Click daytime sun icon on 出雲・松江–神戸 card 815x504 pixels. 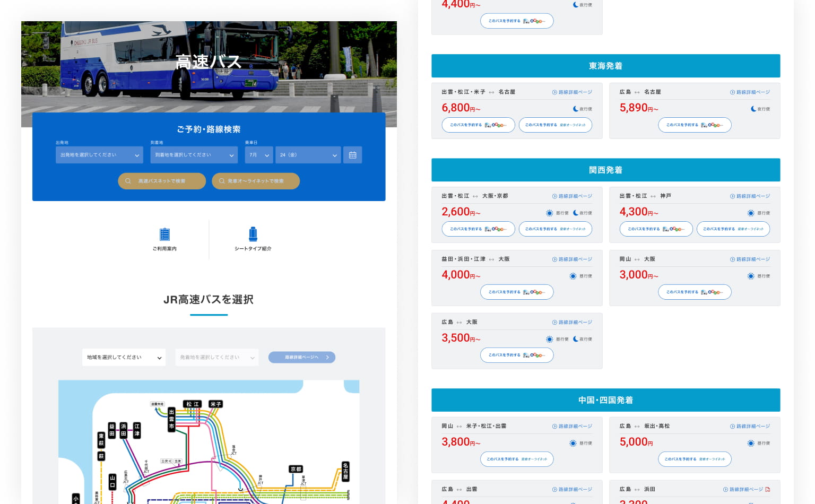click(751, 213)
